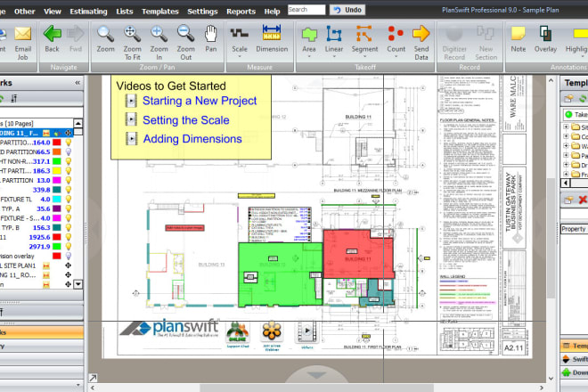588x392 pixels.
Task: Toggle lightbulb visibility for the 317.1 row
Action: coord(69,161)
